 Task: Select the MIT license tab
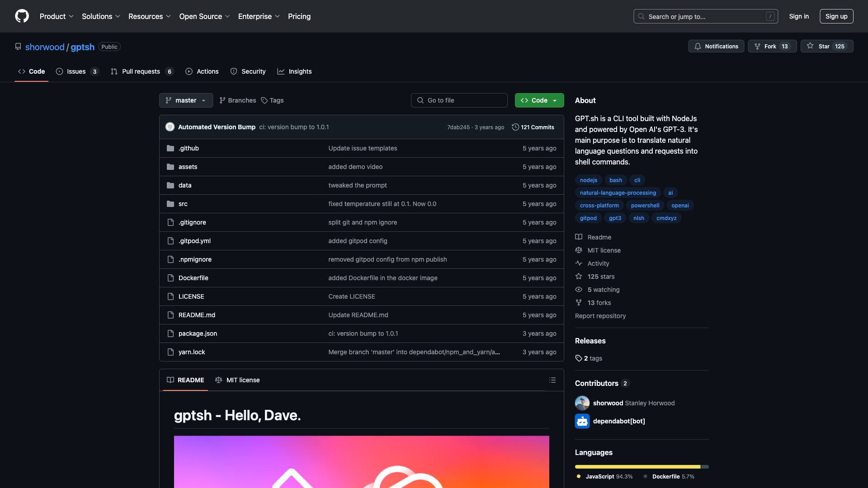237,380
